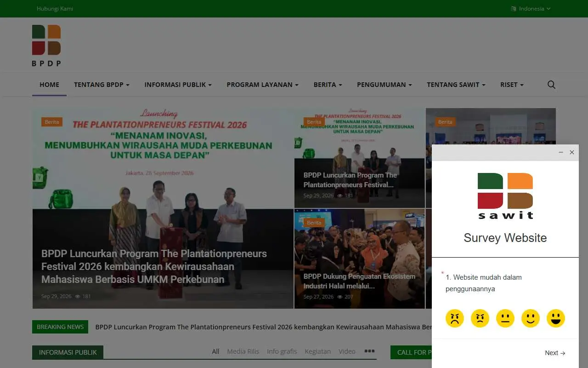Click Berita tag on Industri Halal card
The image size is (588, 368).
click(x=314, y=223)
